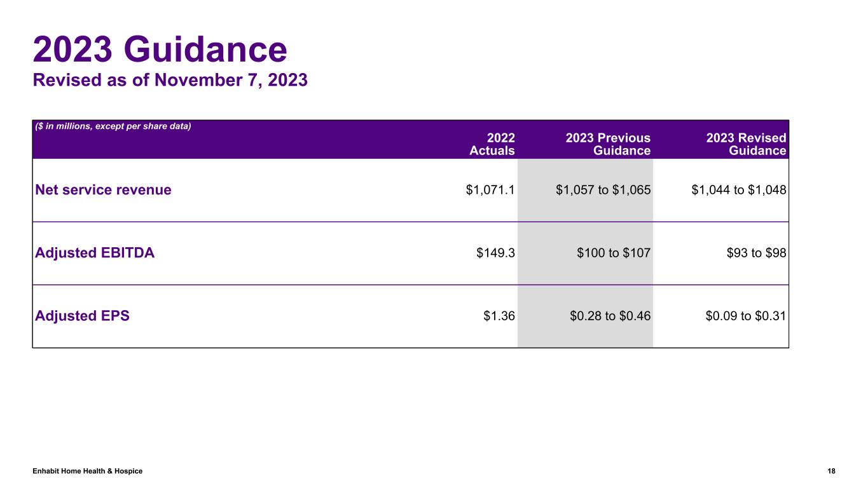This screenshot has width=868, height=488.
Task: Select the "2023 Revised Guidance" column header
Action: [746, 144]
